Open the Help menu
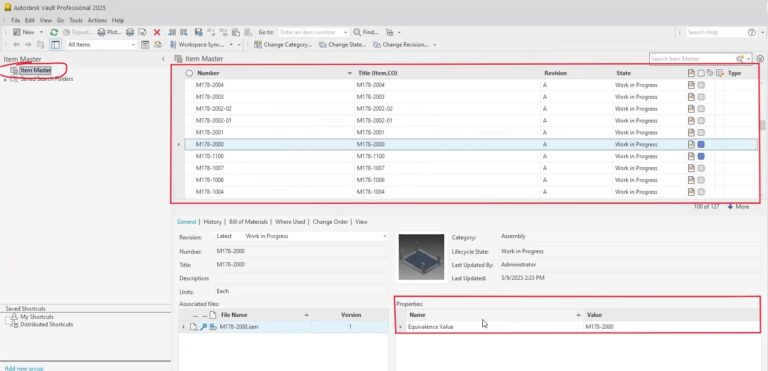This screenshot has height=371, width=768. click(118, 21)
